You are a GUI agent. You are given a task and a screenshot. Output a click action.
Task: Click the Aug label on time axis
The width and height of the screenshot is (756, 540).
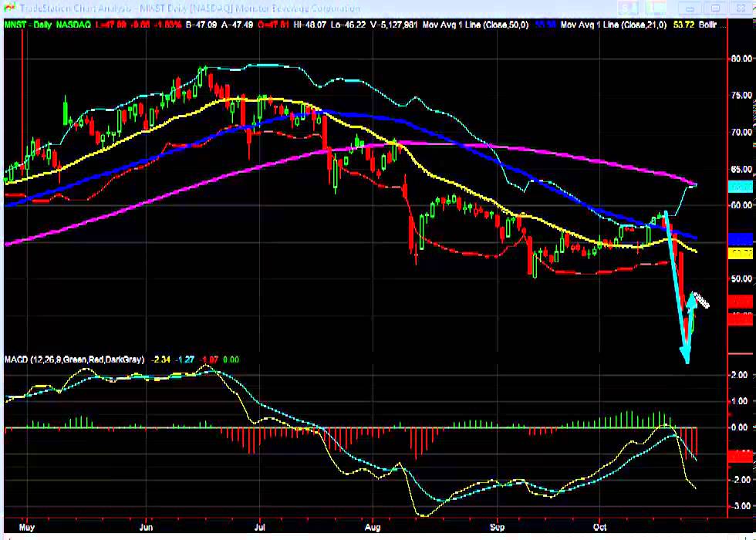pyautogui.click(x=373, y=527)
